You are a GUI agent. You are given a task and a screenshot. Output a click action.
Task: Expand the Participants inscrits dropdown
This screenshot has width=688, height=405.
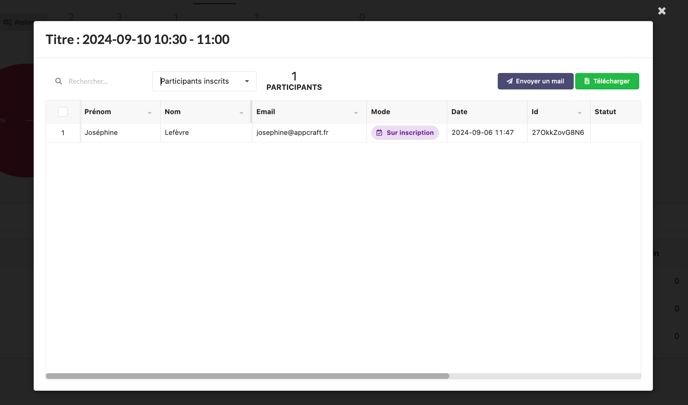click(x=246, y=81)
